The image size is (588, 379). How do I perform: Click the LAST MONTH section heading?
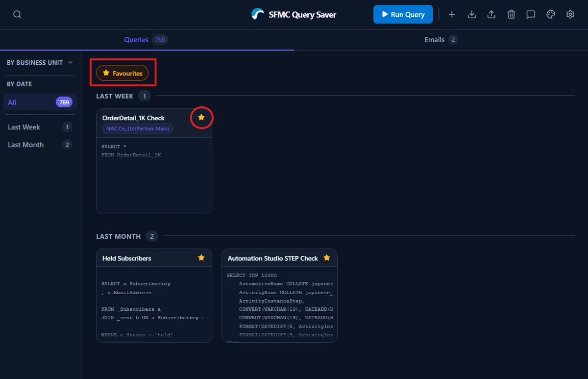click(118, 236)
